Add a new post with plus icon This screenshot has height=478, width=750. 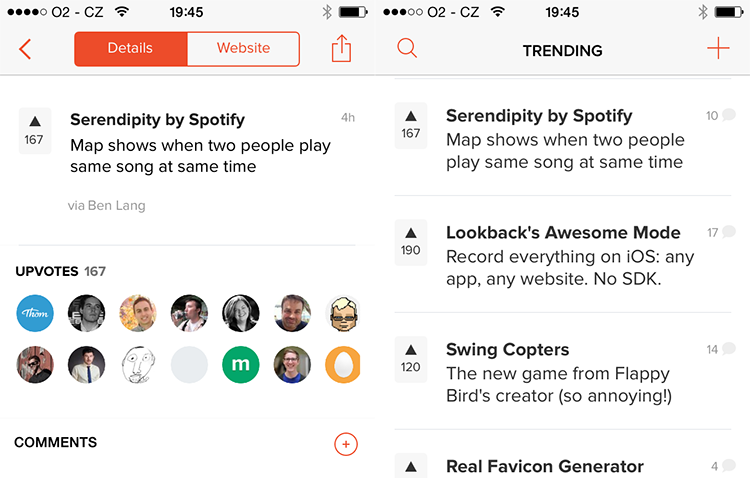click(x=718, y=48)
